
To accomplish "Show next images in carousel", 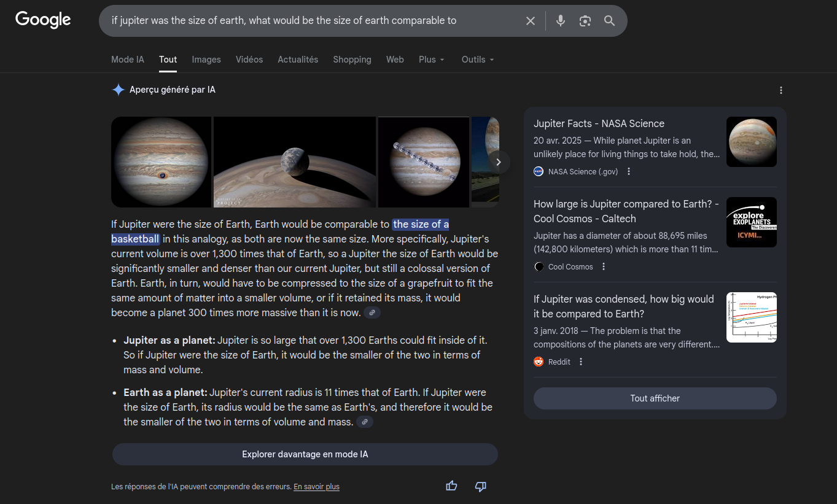I will click(x=499, y=162).
